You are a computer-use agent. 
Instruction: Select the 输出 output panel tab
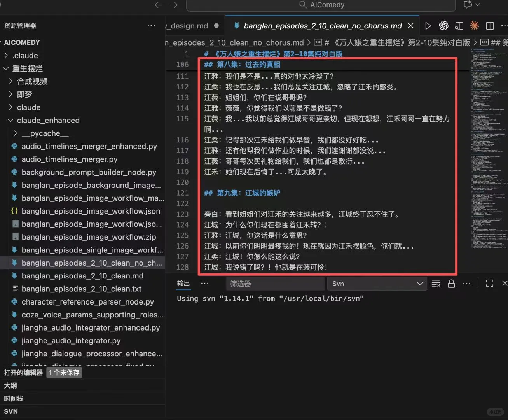coord(183,283)
